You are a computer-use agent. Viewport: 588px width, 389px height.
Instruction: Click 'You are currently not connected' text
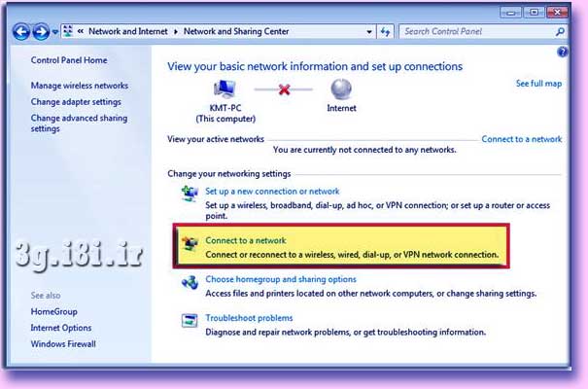pyautogui.click(x=364, y=150)
